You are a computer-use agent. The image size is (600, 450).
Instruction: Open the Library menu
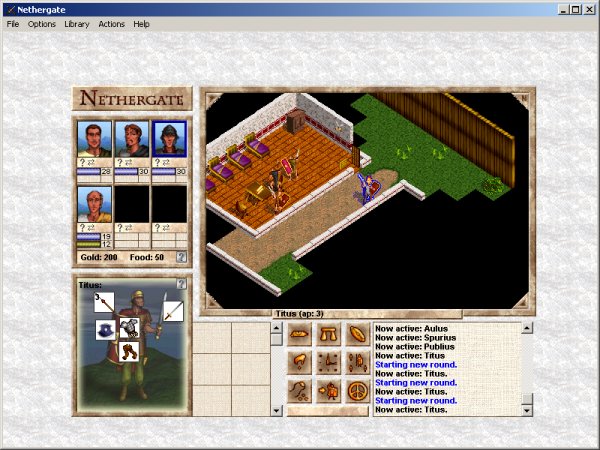click(x=76, y=24)
